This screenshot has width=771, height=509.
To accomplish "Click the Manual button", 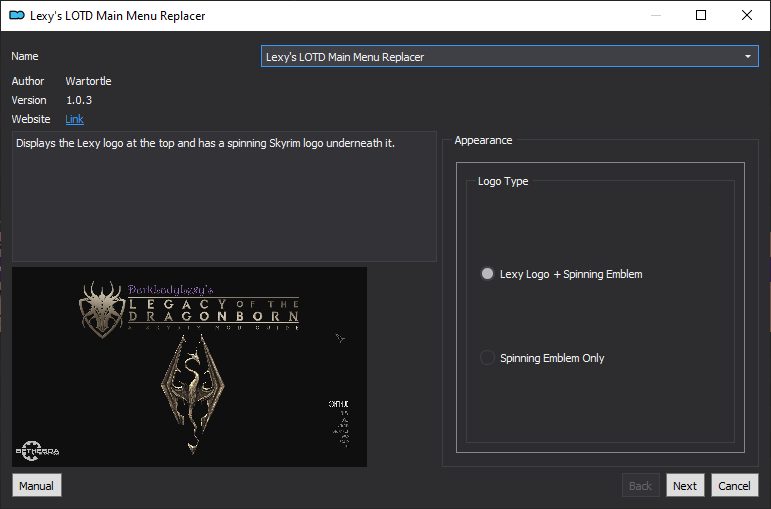I will coord(37,485).
